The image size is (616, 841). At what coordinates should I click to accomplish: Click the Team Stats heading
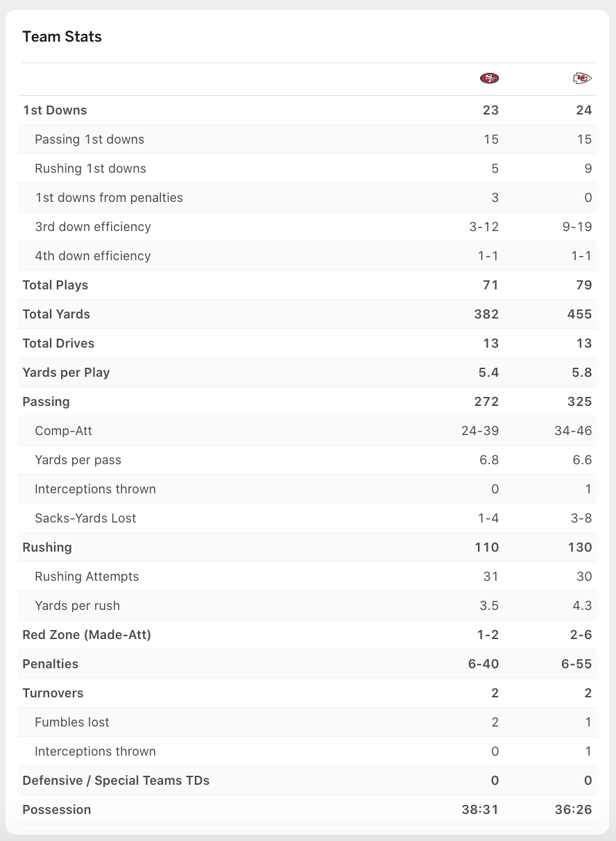tap(62, 37)
